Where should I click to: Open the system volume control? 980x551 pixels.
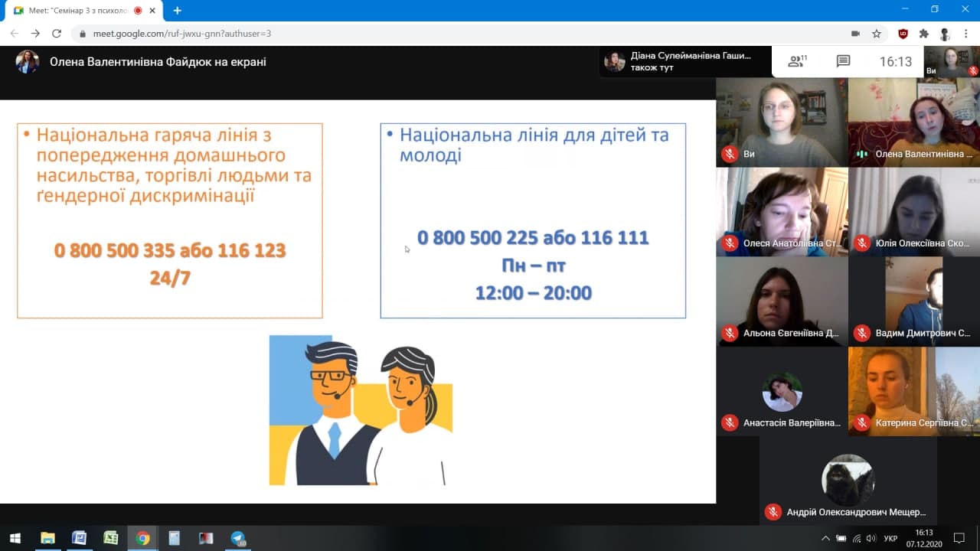click(x=871, y=538)
